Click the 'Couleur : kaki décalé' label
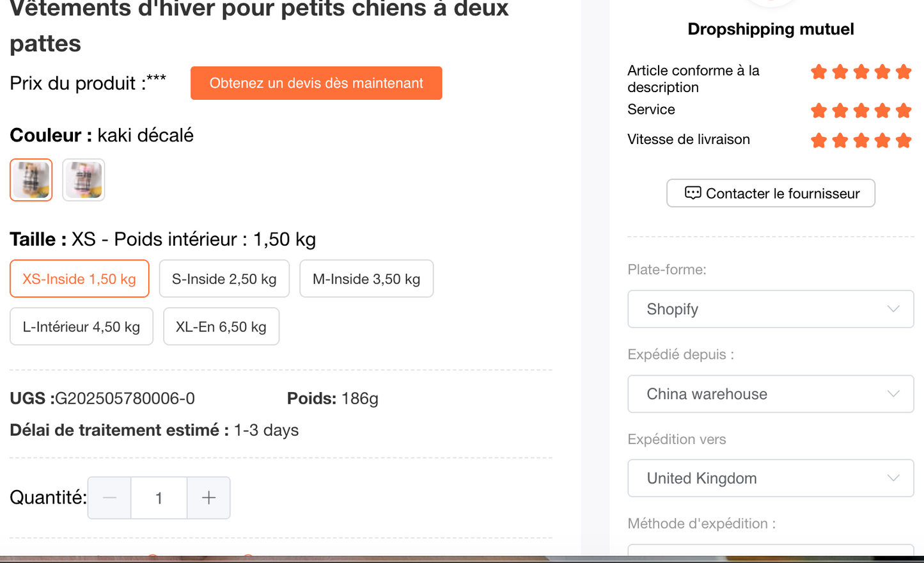The image size is (924, 563). [x=101, y=135]
